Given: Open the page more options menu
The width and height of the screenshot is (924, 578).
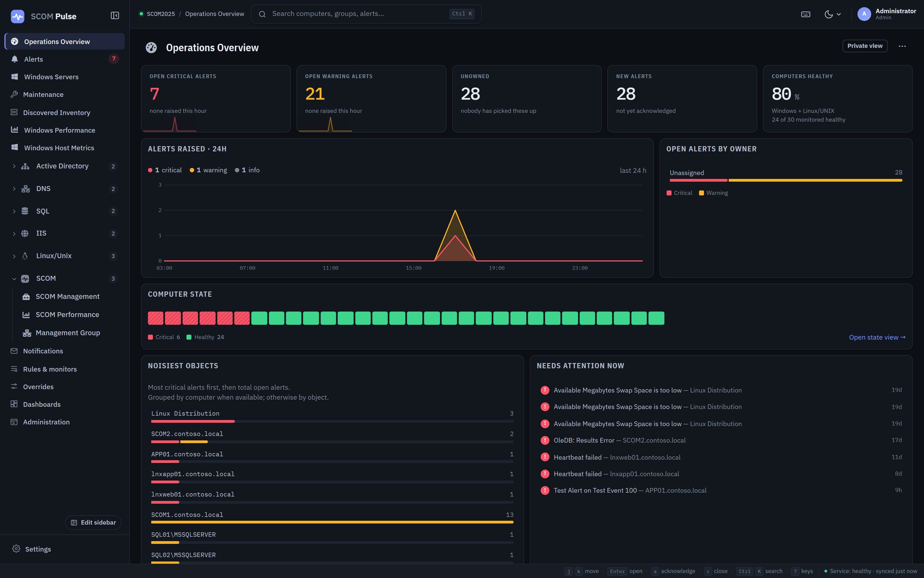Looking at the screenshot, I should [x=902, y=46].
